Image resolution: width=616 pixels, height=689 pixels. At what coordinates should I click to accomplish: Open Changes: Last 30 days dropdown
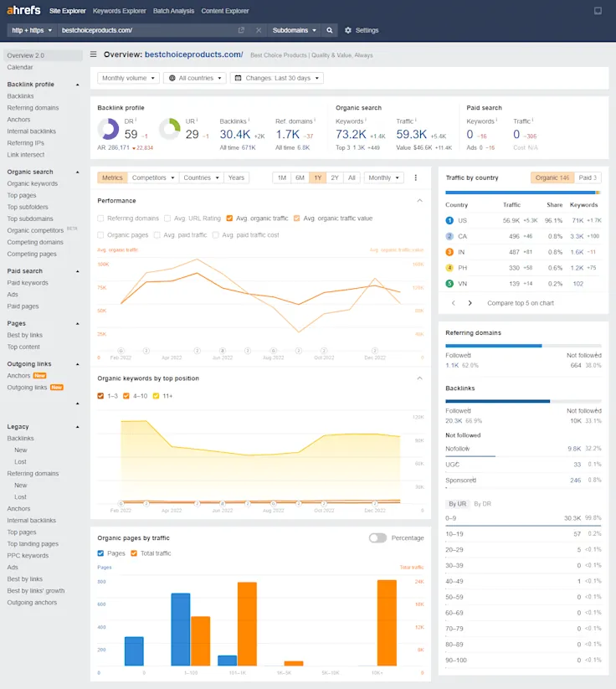click(x=277, y=78)
